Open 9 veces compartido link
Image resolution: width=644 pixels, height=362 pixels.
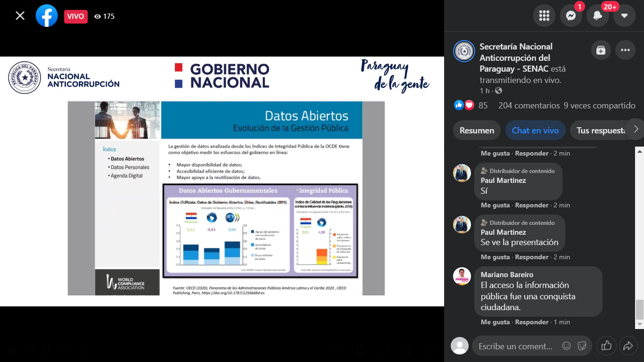pos(600,106)
